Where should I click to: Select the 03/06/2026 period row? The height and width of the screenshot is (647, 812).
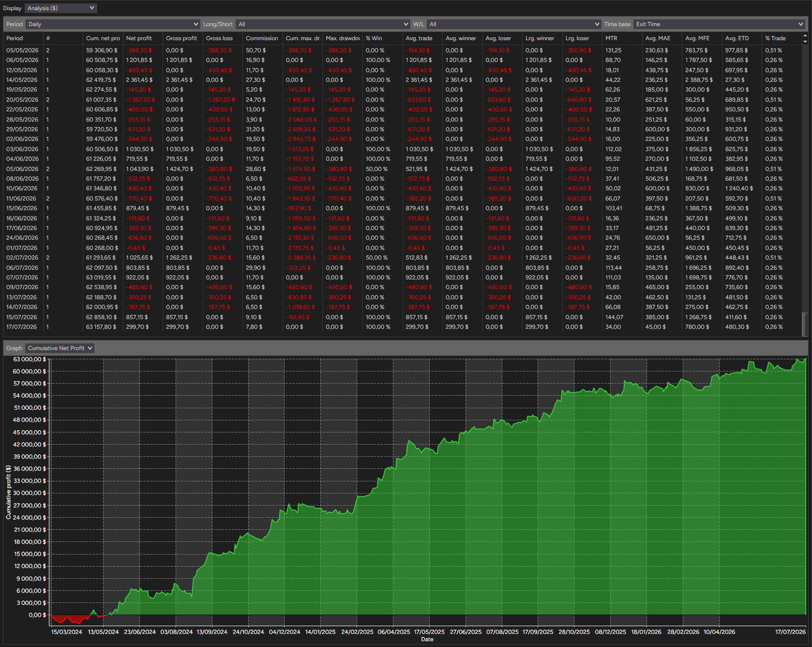(x=403, y=149)
